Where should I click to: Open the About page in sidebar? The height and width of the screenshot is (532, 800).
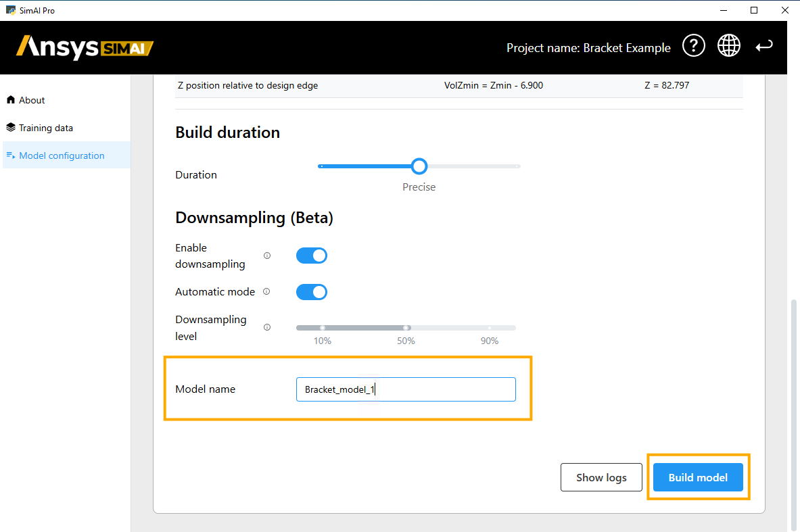[x=32, y=100]
